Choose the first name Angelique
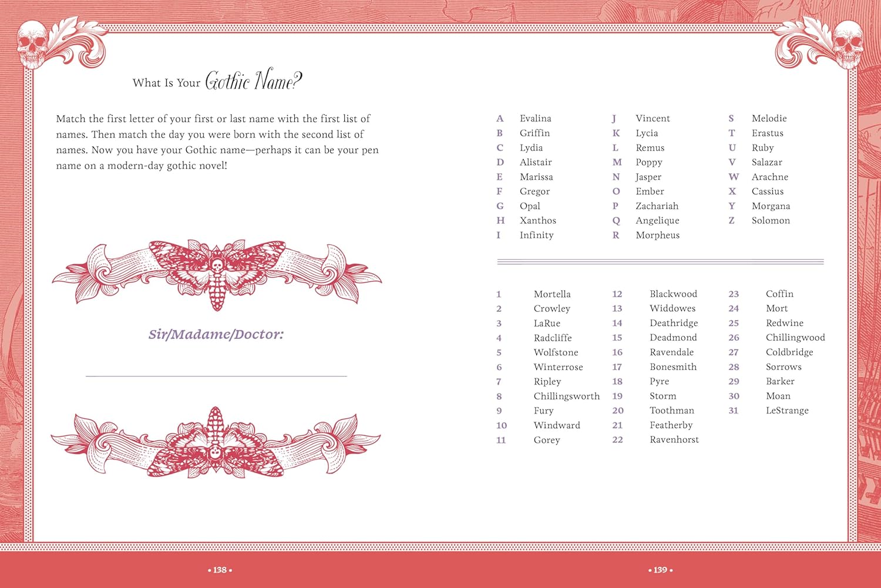The height and width of the screenshot is (588, 881). 657,221
